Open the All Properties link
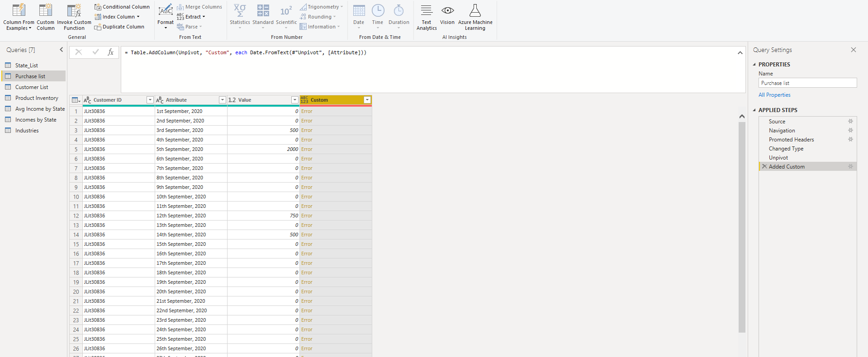 click(774, 95)
